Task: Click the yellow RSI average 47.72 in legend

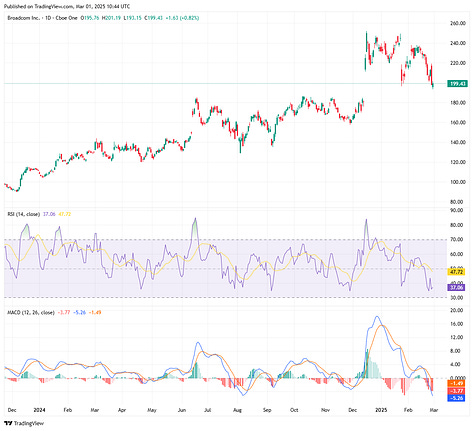Action: click(x=65, y=214)
